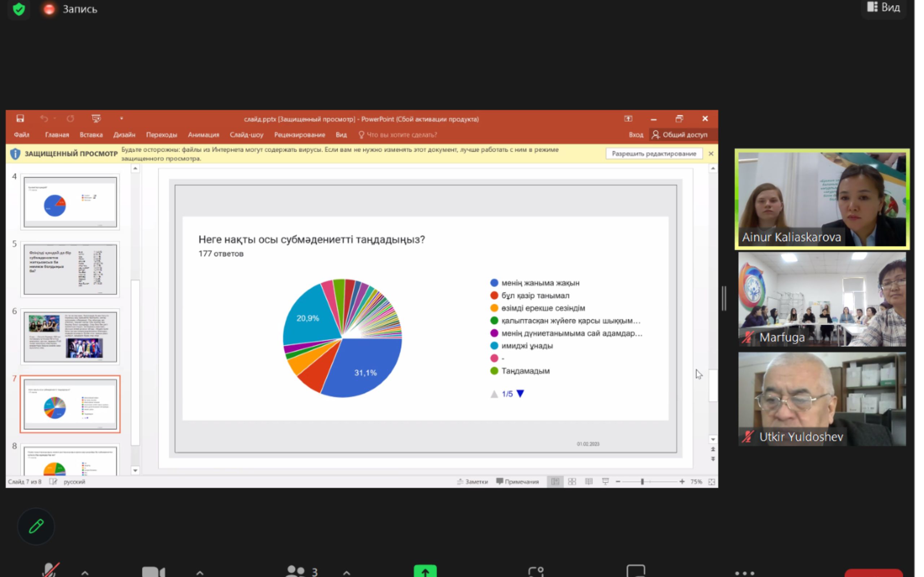Click the green shield encryption icon

pyautogui.click(x=19, y=9)
